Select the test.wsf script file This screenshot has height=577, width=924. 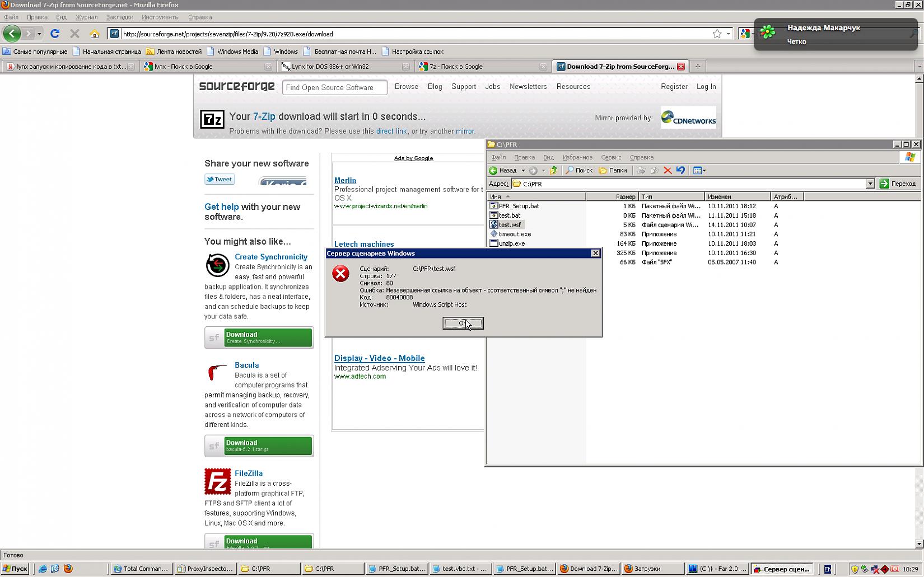pyautogui.click(x=505, y=224)
